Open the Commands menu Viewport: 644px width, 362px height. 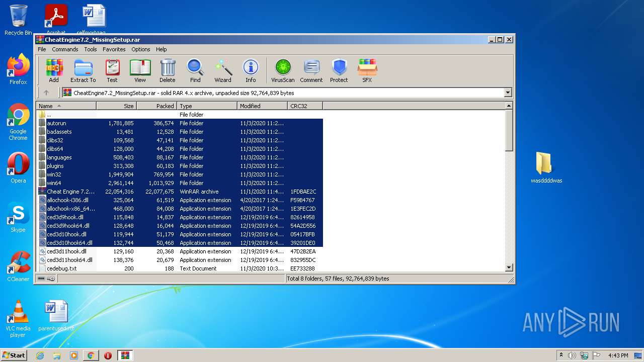(x=65, y=49)
